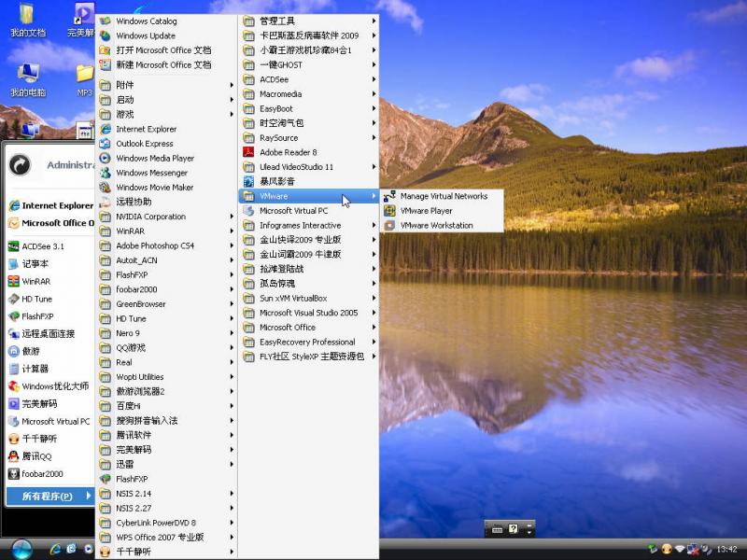Viewport: 747px width, 560px height.
Task: Click the Windows优化大师 icon
Action: (x=14, y=386)
